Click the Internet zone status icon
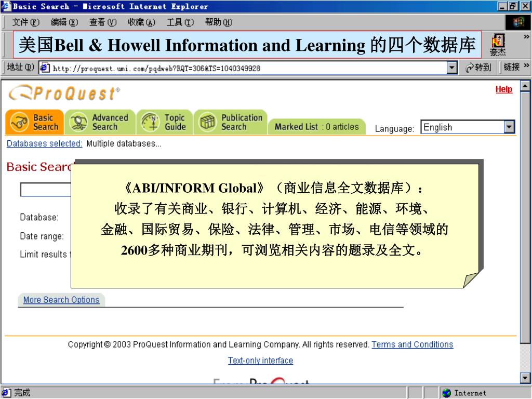This screenshot has height=399, width=532. click(x=446, y=393)
